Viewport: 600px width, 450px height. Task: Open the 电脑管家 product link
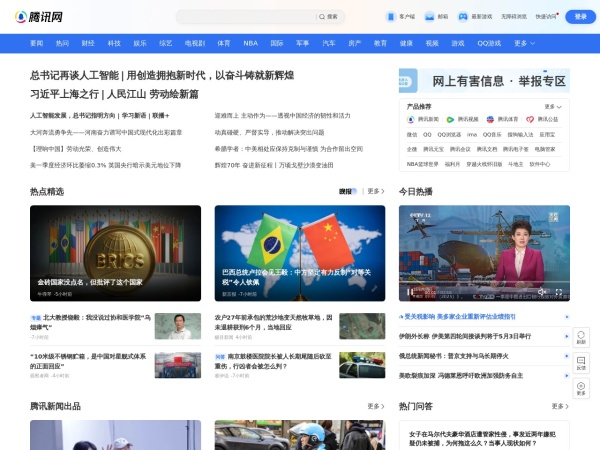(545, 149)
